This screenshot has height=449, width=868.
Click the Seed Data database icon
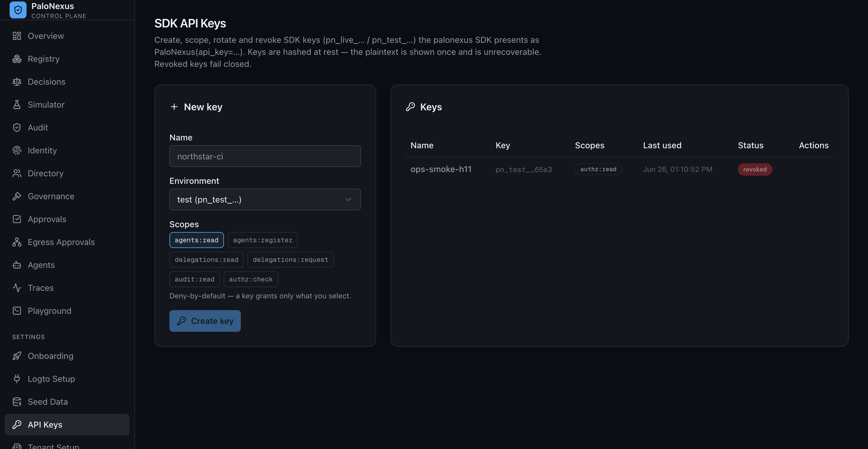point(17,401)
